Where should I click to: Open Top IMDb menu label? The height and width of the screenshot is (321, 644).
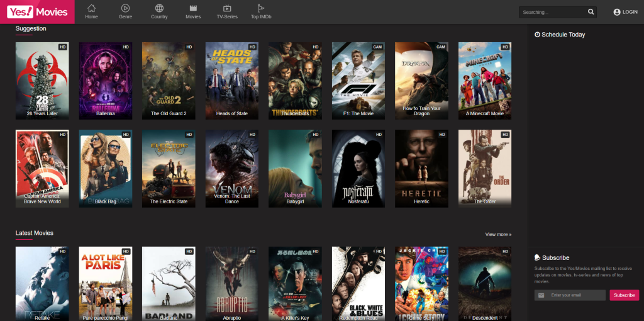pos(261,17)
